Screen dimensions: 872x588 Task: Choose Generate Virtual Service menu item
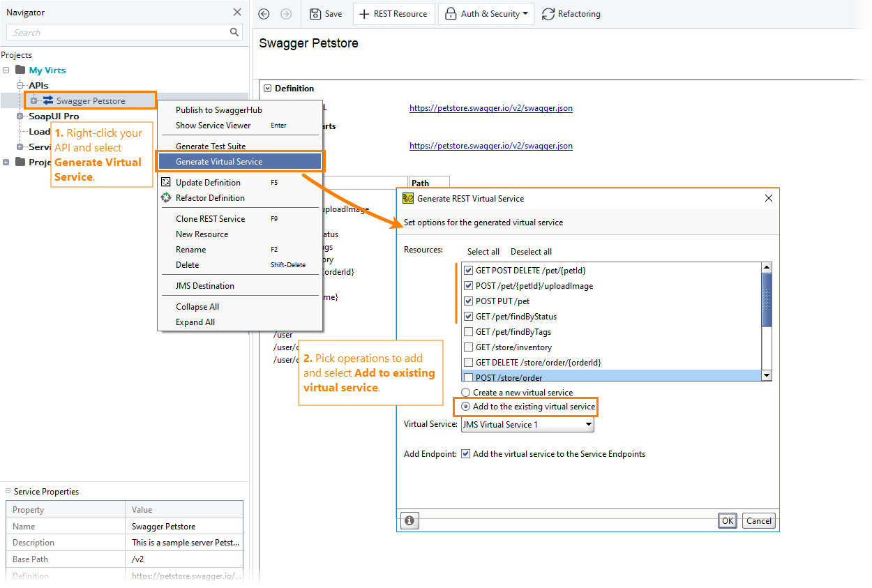coord(239,162)
